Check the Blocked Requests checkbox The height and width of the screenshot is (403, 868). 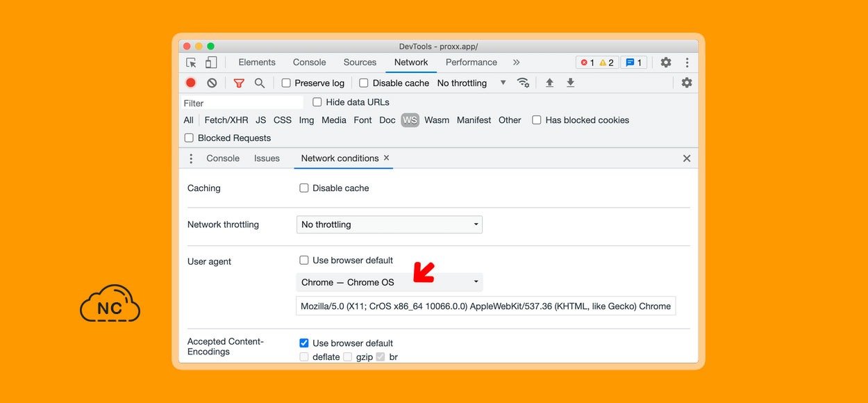click(189, 138)
